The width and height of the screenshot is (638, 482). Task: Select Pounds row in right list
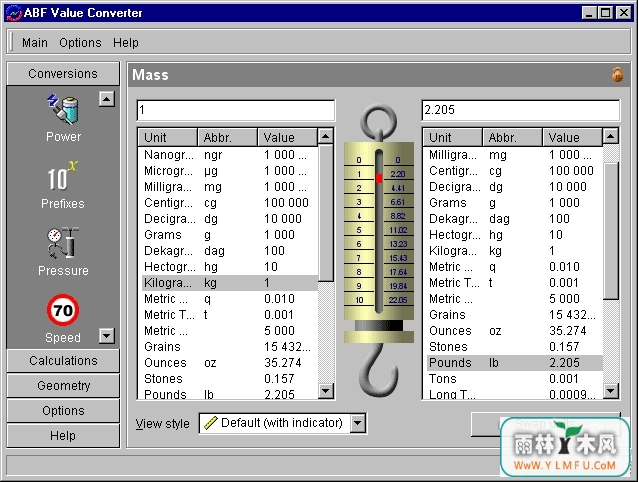(x=513, y=362)
